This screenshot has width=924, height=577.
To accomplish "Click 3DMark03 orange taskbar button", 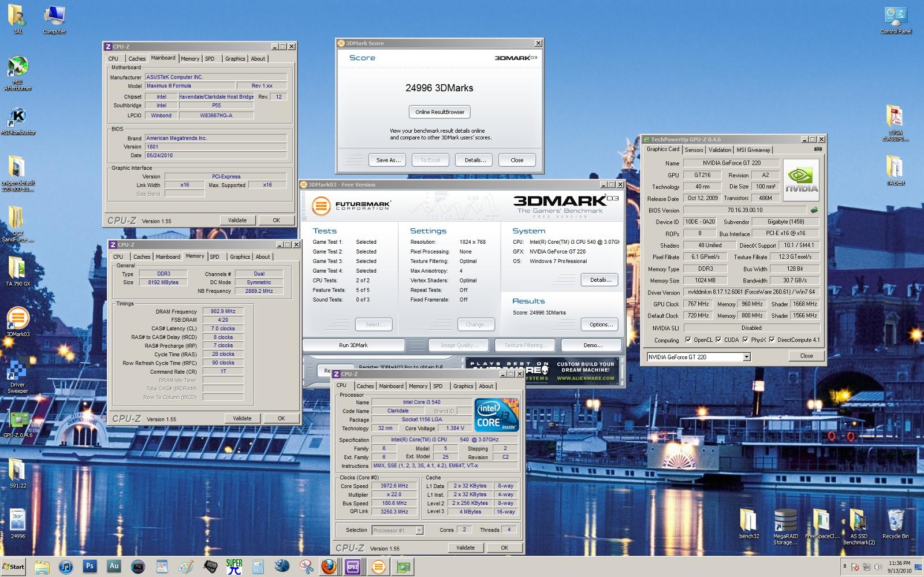I will pyautogui.click(x=378, y=567).
